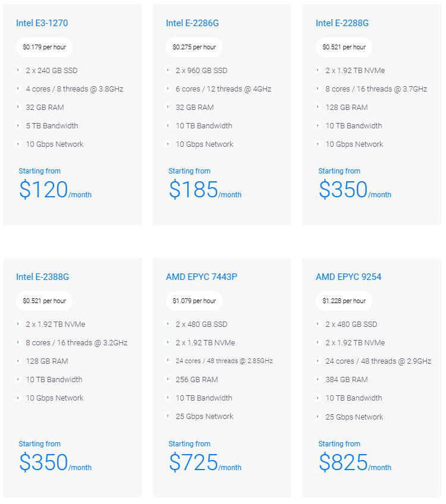The image size is (446, 504).
Task: Select the $1.228 per hour badge
Action: pyautogui.click(x=344, y=301)
